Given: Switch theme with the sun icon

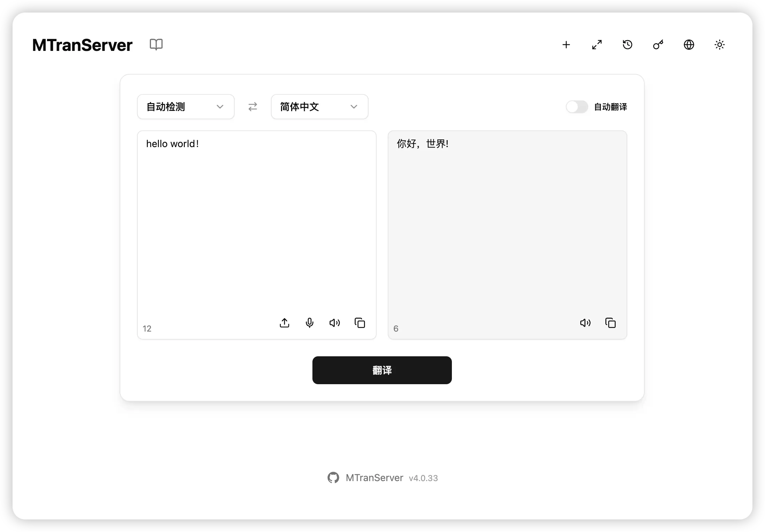Looking at the screenshot, I should click(720, 45).
